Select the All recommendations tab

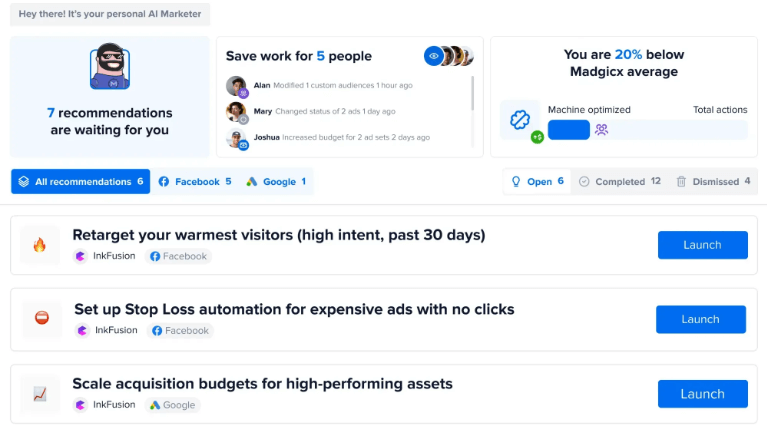pos(81,182)
